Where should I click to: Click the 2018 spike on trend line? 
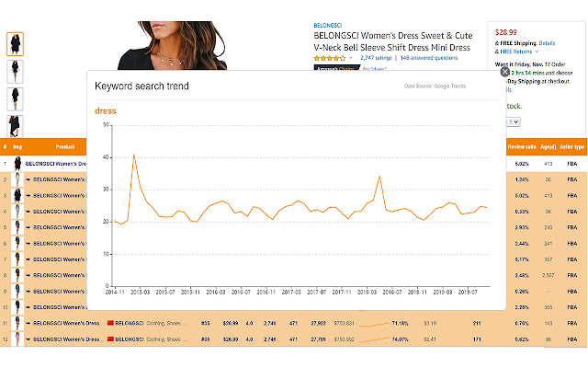pos(379,177)
